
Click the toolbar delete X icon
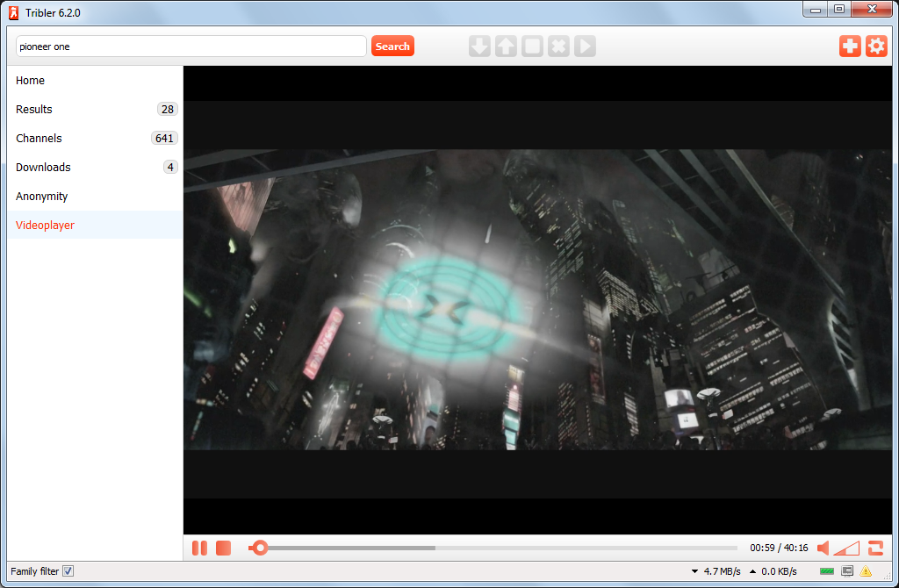coord(558,47)
